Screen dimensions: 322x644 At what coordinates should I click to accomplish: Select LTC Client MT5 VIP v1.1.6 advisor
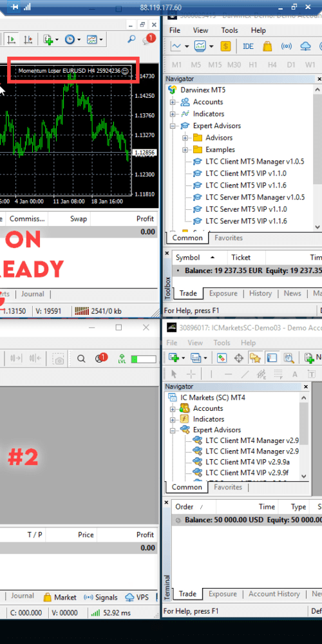click(x=245, y=185)
